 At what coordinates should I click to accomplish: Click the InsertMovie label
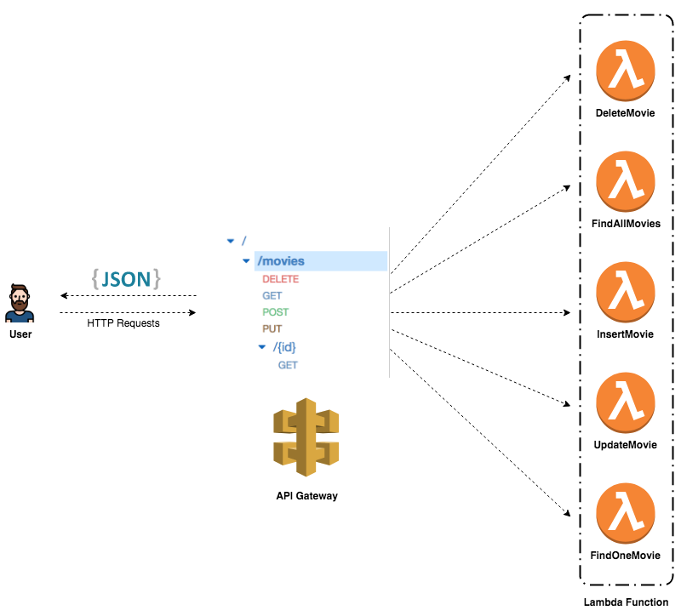(625, 334)
